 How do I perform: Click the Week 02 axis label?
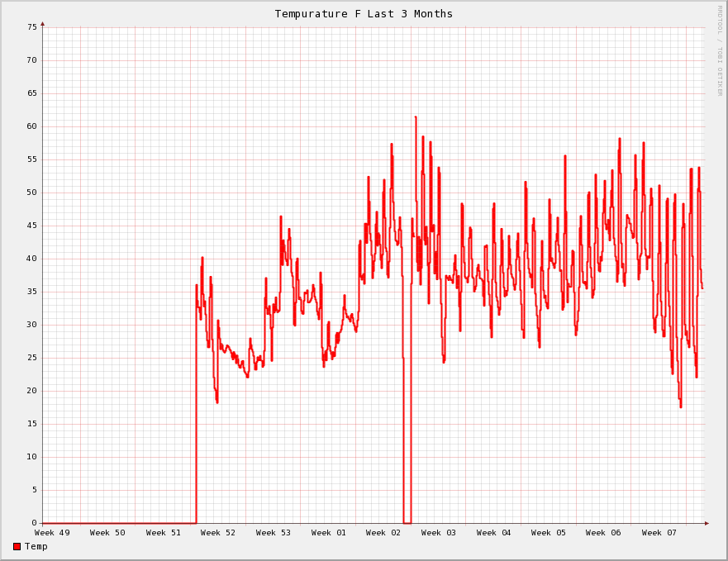[x=383, y=533]
